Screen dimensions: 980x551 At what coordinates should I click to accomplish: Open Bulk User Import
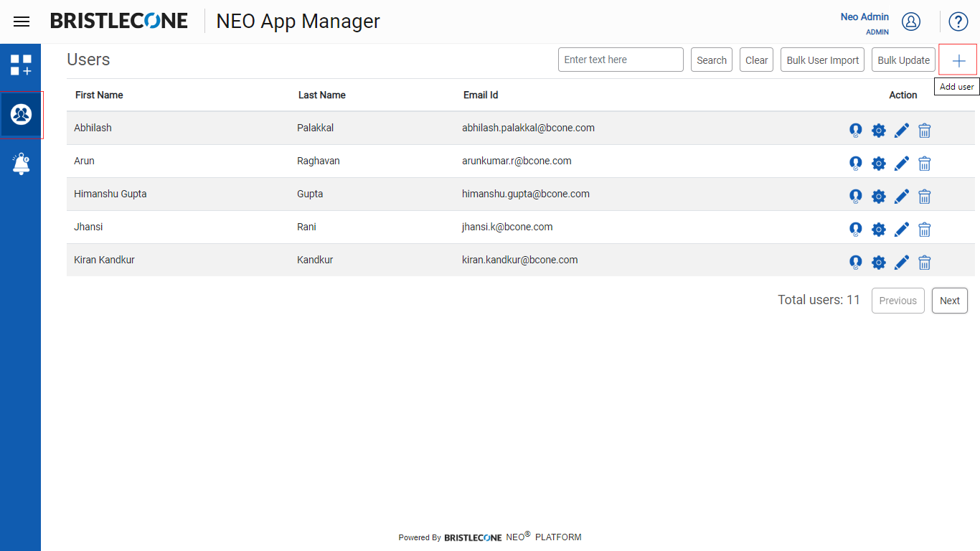(x=822, y=60)
